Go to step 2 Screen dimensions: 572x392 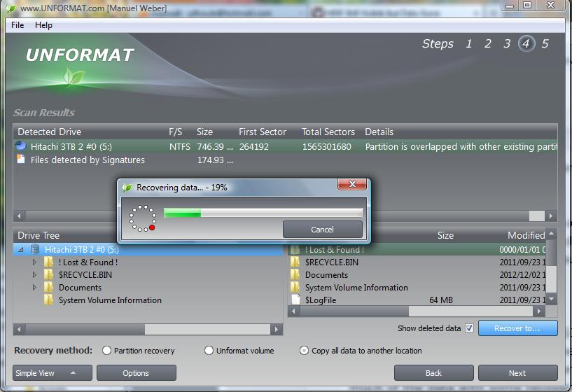(x=488, y=44)
